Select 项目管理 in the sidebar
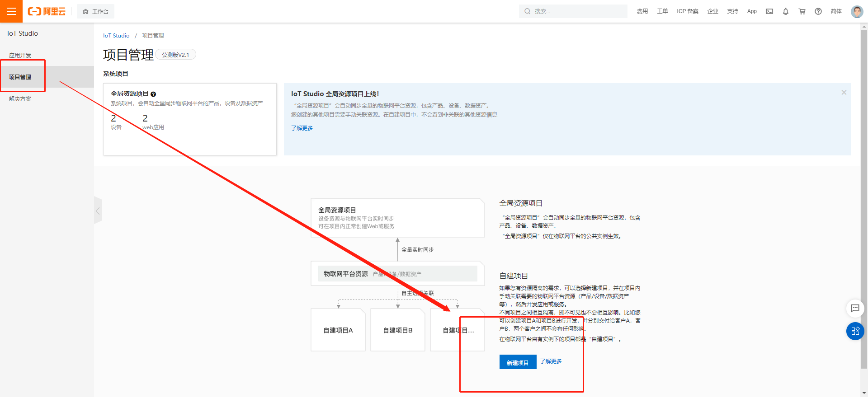 pos(47,77)
